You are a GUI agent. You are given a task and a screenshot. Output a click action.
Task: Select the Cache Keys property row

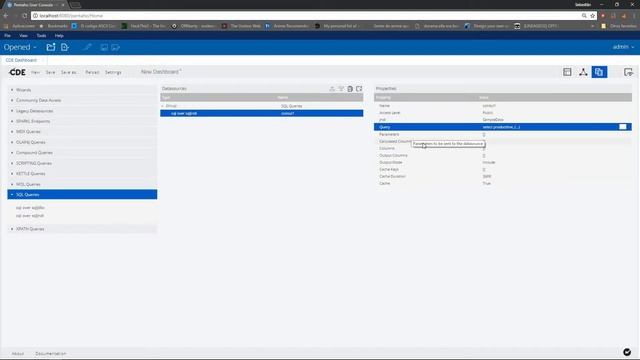pyautogui.click(x=503, y=169)
